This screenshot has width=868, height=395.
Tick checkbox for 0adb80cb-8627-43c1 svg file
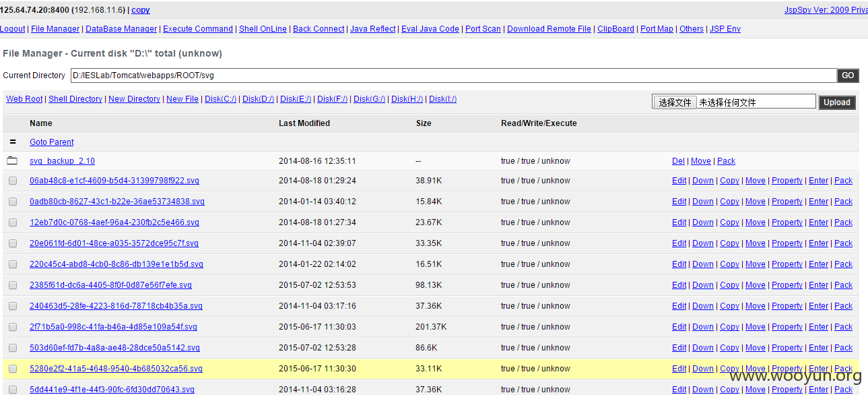pyautogui.click(x=13, y=202)
